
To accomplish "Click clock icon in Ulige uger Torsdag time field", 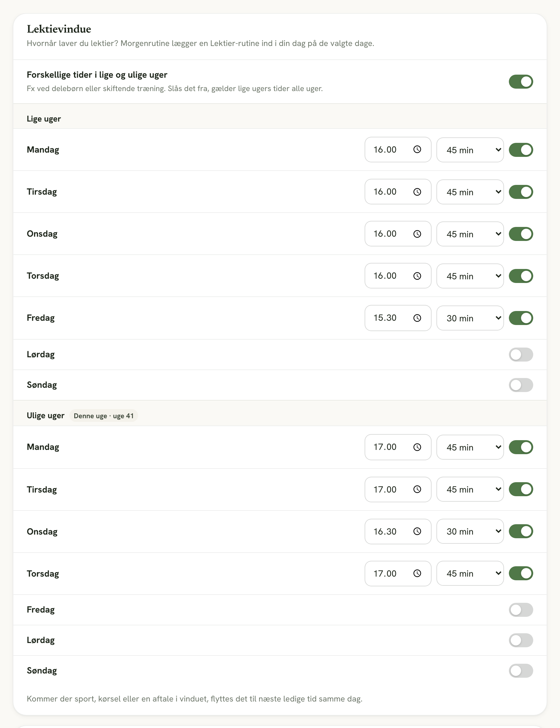I will pyautogui.click(x=417, y=573).
